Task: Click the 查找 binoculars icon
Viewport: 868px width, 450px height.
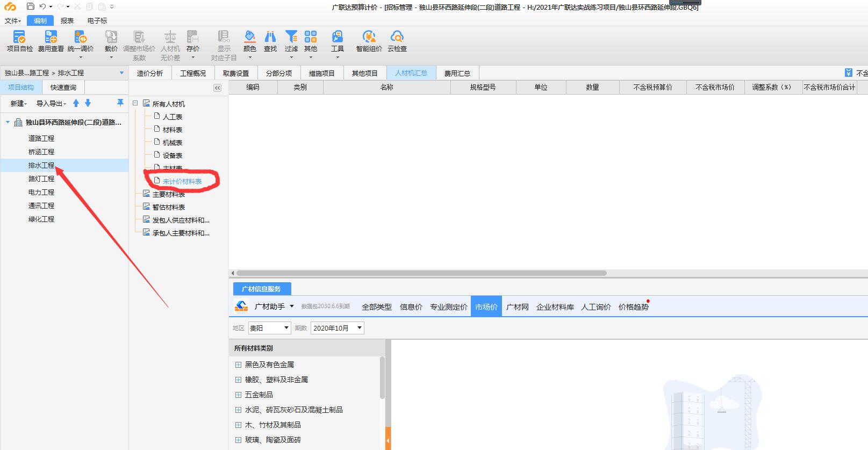Action: pyautogui.click(x=270, y=37)
